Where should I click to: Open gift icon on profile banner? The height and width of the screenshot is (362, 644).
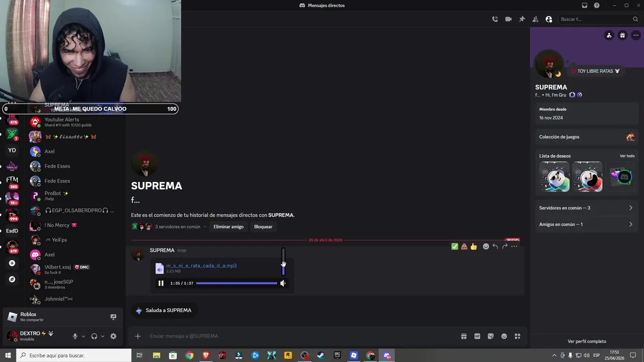click(x=622, y=35)
